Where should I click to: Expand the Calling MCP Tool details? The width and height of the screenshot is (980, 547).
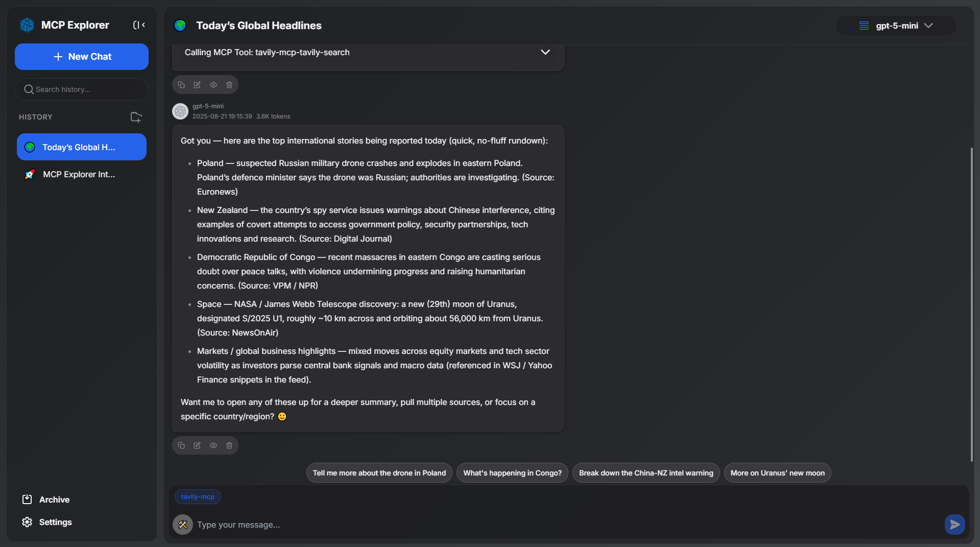click(545, 52)
